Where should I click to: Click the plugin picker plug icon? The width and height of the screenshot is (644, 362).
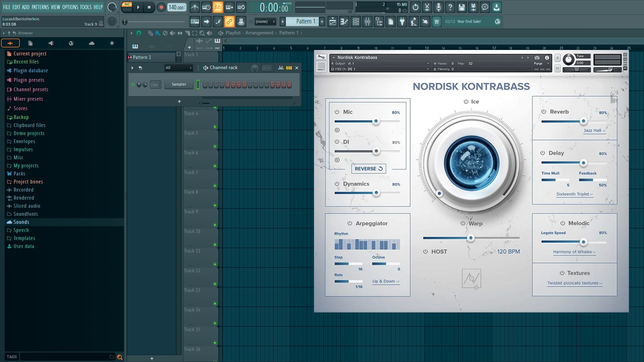coord(402,22)
